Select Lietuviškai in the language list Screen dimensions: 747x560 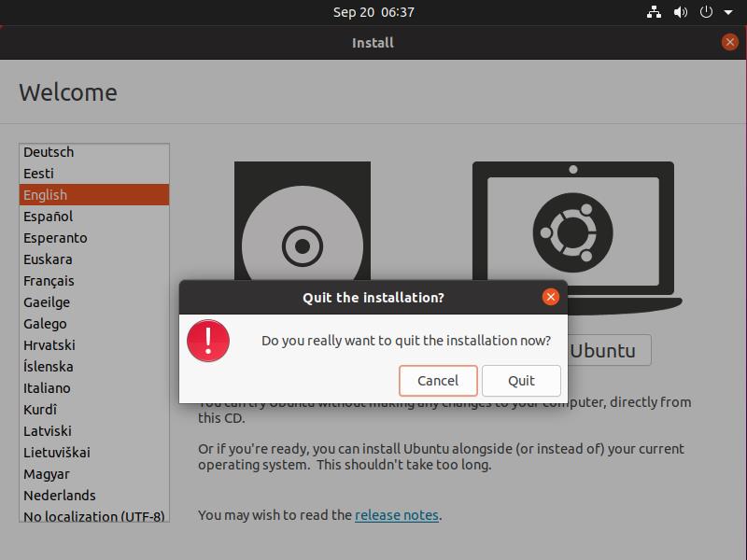click(x=94, y=452)
